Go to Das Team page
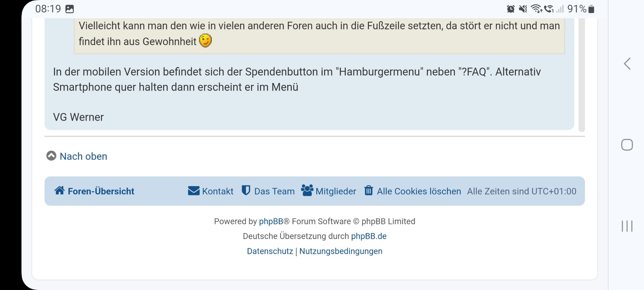This screenshot has height=290, width=644. point(274,192)
